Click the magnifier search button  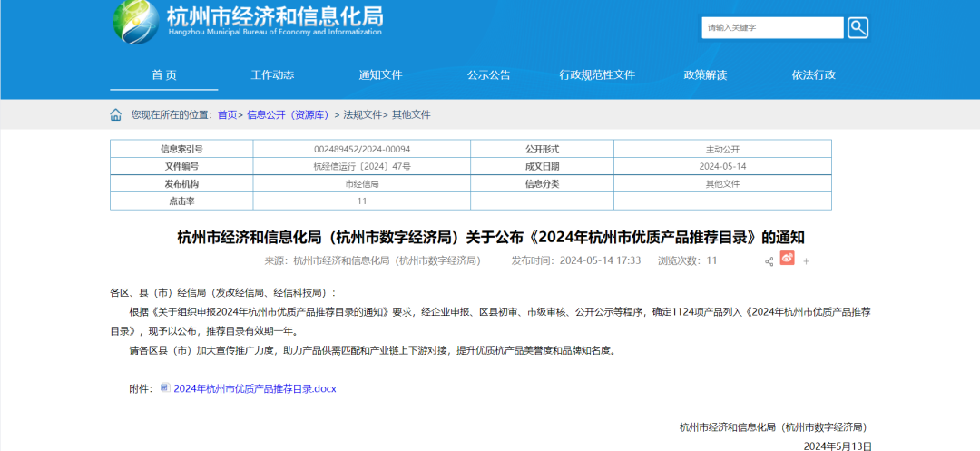(857, 27)
